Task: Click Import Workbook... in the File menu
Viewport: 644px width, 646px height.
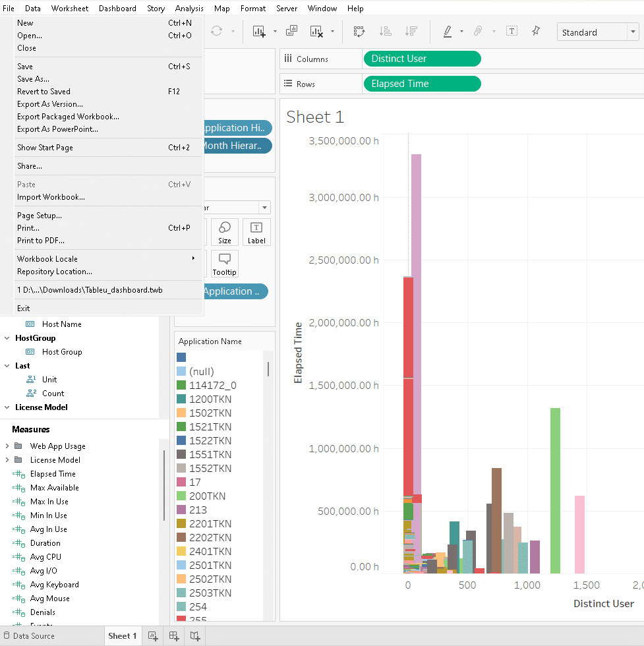Action: click(x=109, y=197)
